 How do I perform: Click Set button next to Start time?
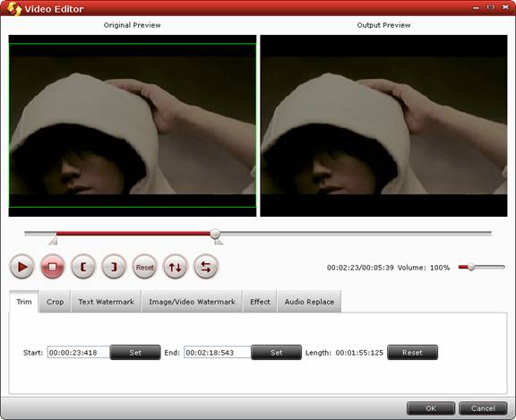pyautogui.click(x=135, y=352)
